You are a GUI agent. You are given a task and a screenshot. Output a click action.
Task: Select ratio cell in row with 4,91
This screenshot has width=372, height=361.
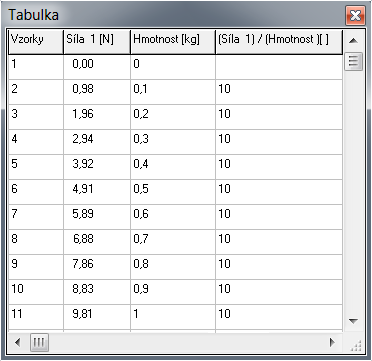[279, 192]
